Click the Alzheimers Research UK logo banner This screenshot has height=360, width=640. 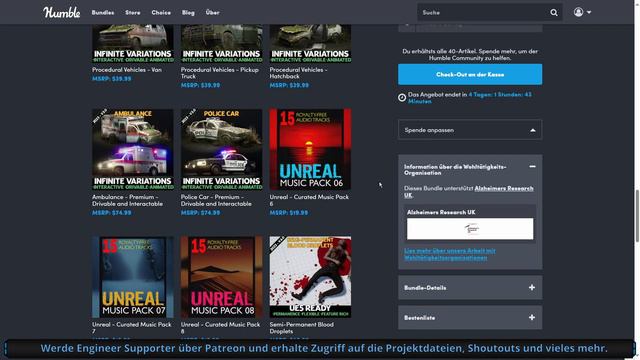[x=470, y=229]
